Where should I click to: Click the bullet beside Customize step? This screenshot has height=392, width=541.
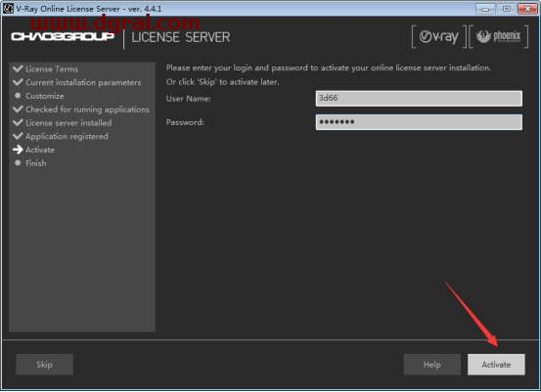[18, 95]
